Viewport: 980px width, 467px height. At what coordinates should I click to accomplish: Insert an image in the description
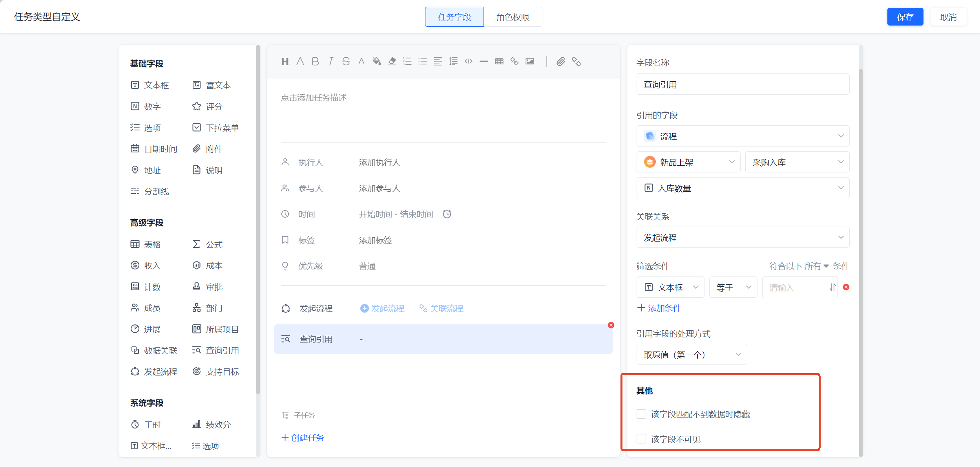(530, 61)
